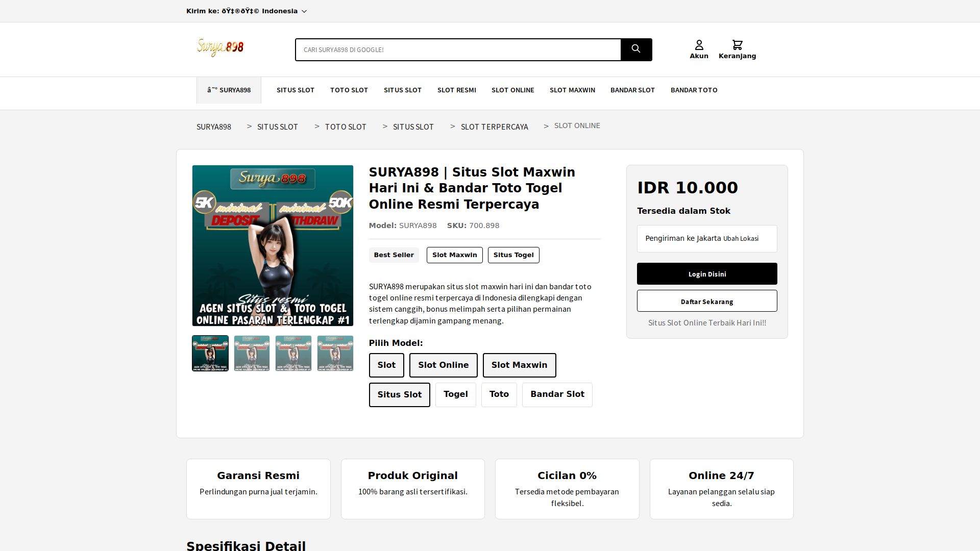
Task: Click the Model: SURYA898 text
Action: coord(403,226)
